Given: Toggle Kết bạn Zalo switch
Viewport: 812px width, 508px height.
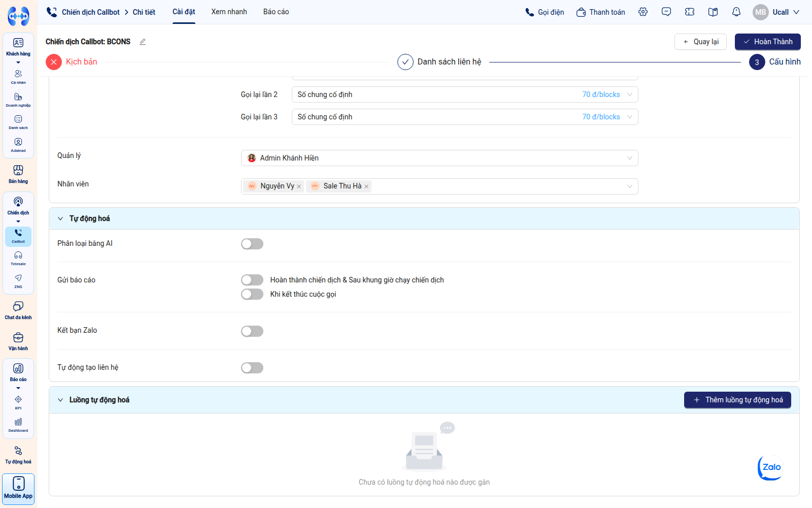Looking at the screenshot, I should [x=252, y=331].
